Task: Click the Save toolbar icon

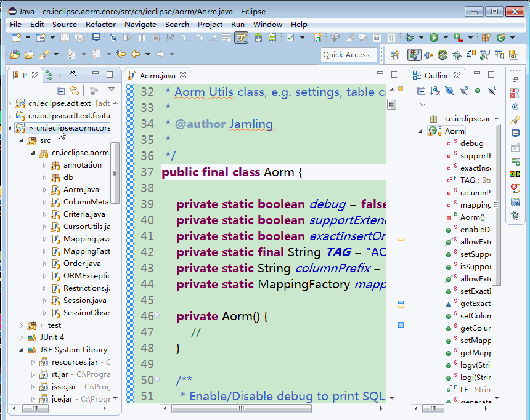Action: [x=65, y=38]
